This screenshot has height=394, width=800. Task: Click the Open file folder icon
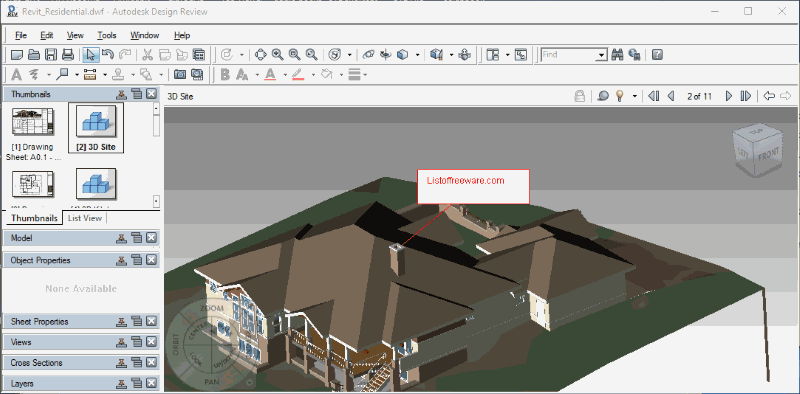pos(34,55)
